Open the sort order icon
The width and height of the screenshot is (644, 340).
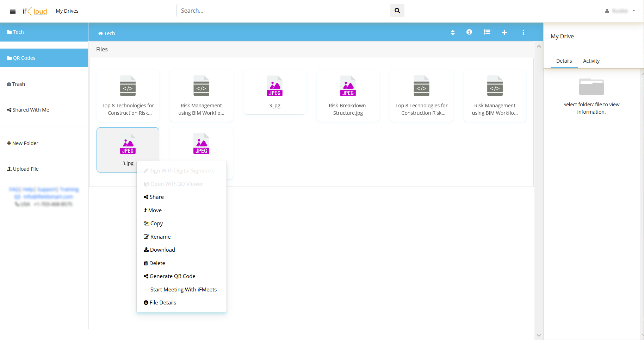click(453, 32)
